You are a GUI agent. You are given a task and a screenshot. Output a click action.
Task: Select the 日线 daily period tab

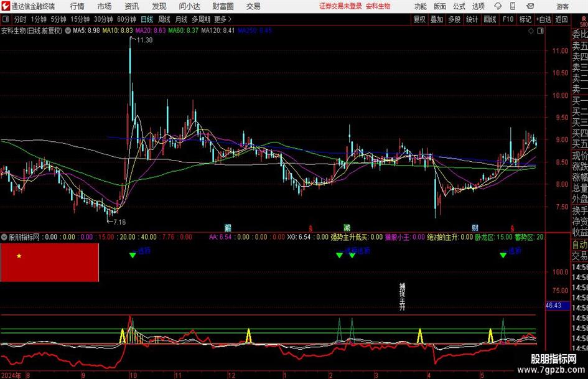click(x=147, y=19)
